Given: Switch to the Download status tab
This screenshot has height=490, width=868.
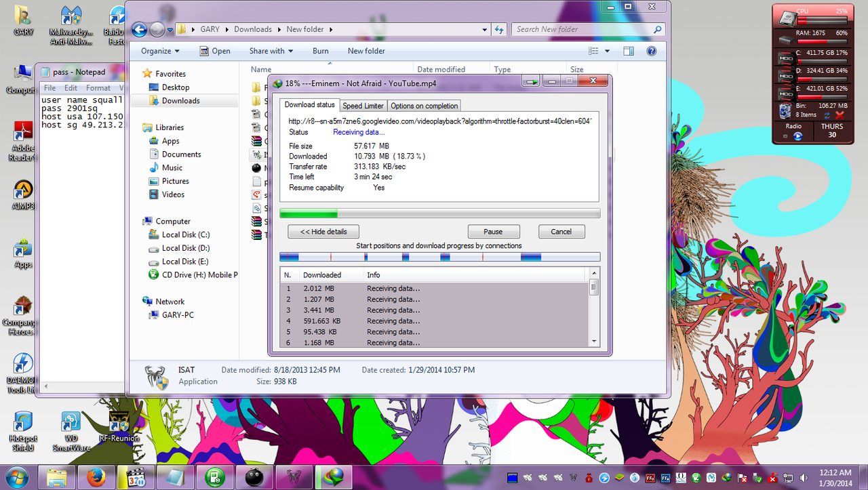Looking at the screenshot, I should (309, 104).
